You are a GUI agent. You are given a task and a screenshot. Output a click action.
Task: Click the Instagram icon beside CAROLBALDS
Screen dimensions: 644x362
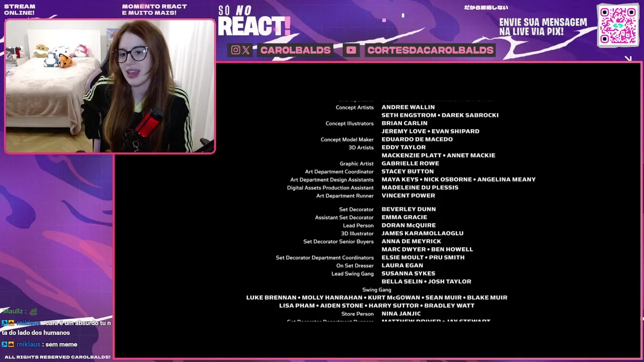[x=235, y=50]
